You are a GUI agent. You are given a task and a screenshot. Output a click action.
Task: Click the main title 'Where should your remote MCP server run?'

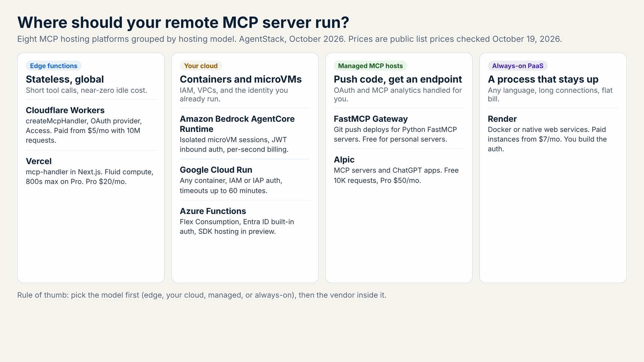(x=183, y=23)
